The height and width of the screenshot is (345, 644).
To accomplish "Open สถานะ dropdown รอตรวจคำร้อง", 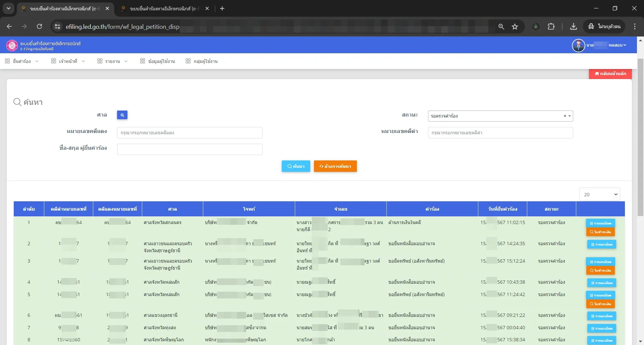I will click(500, 116).
